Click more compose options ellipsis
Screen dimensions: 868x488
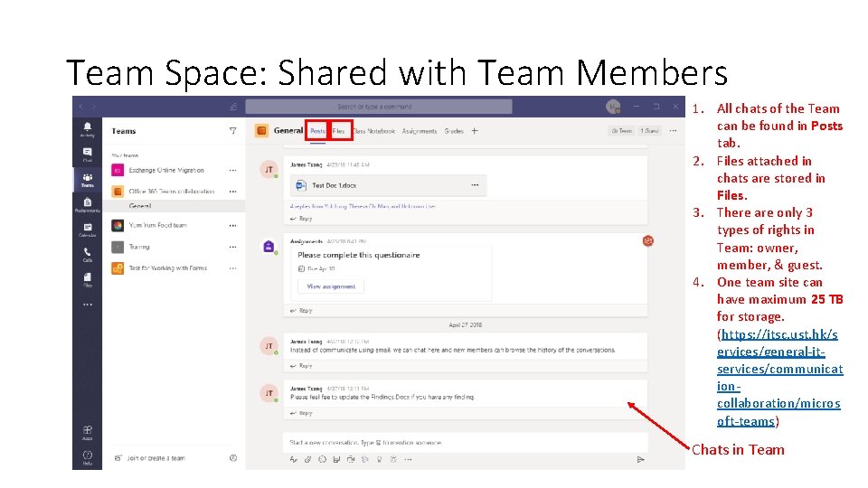408,459
